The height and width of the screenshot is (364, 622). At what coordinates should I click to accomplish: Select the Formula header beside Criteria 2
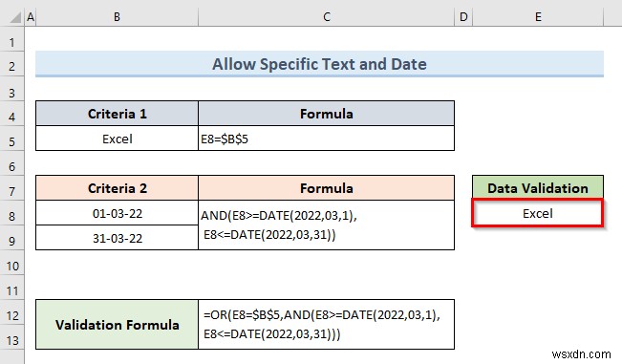tap(326, 188)
